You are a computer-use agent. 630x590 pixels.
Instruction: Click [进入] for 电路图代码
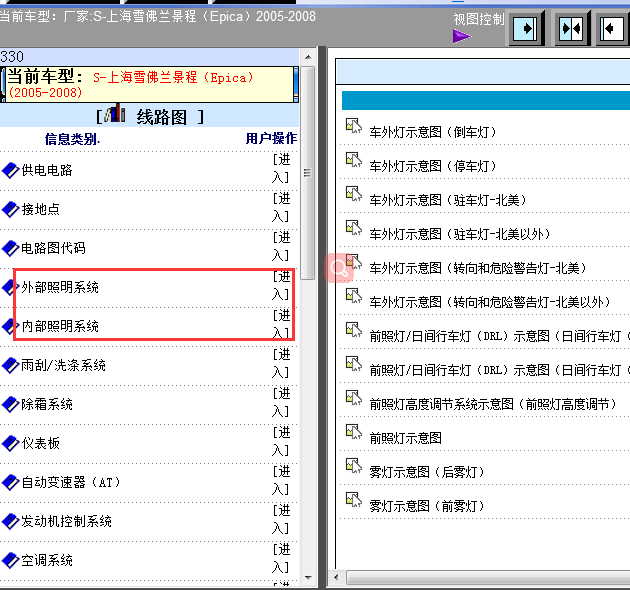pyautogui.click(x=281, y=246)
